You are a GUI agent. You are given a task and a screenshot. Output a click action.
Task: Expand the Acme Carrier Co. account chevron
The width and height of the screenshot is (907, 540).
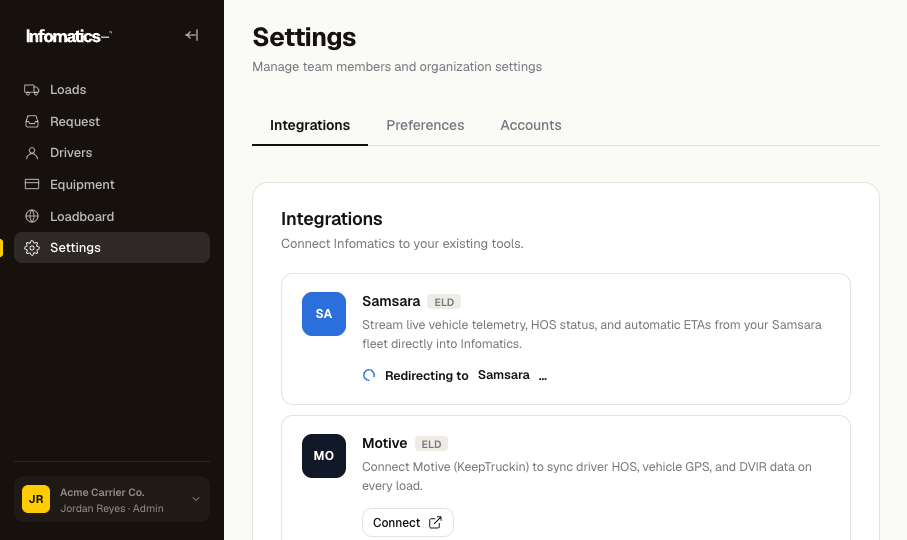pos(196,499)
